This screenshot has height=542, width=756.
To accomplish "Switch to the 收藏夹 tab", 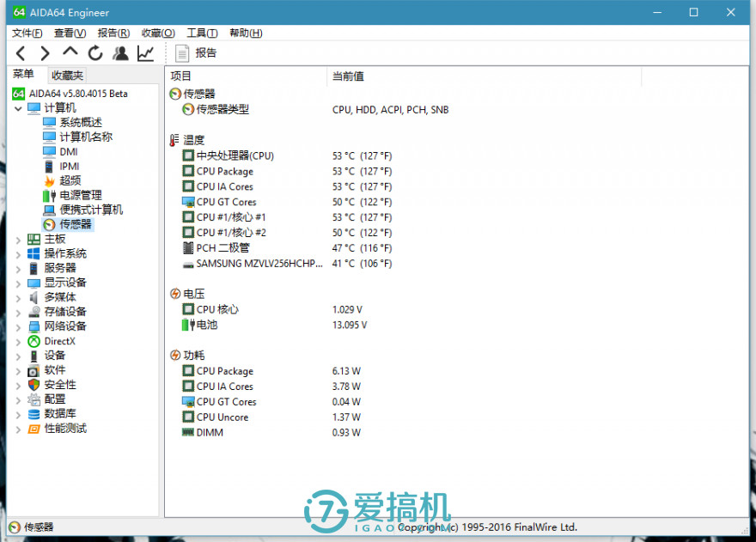I will (x=67, y=76).
